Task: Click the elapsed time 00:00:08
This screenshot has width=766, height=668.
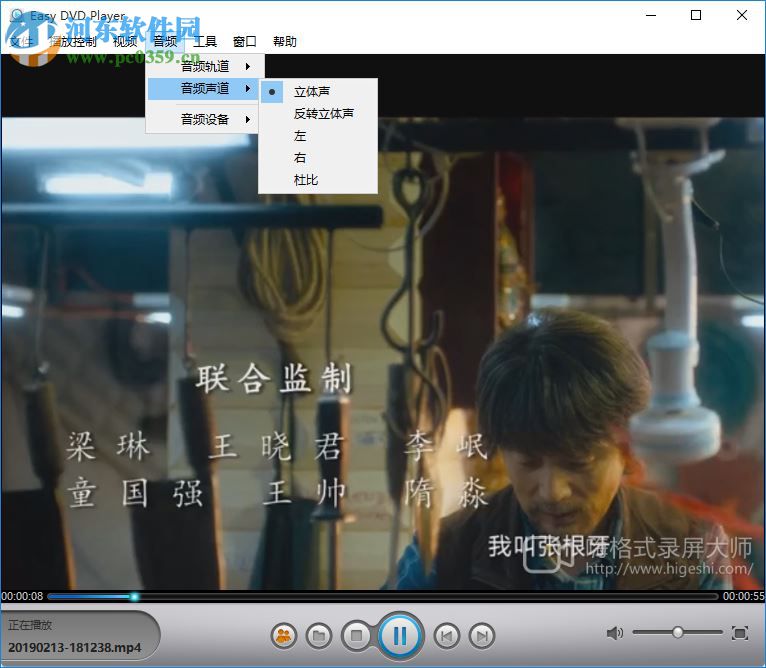Action: coord(22,596)
